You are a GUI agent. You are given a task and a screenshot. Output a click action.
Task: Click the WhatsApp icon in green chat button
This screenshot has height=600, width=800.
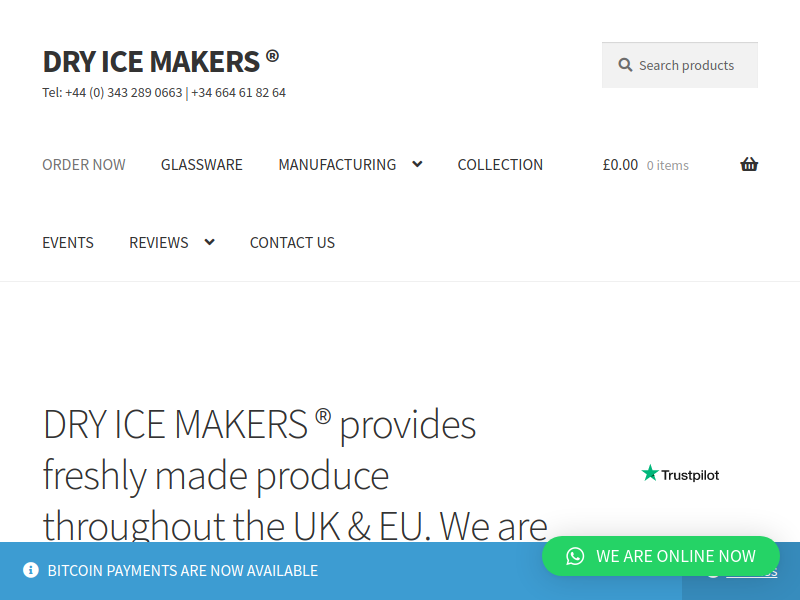click(x=575, y=556)
